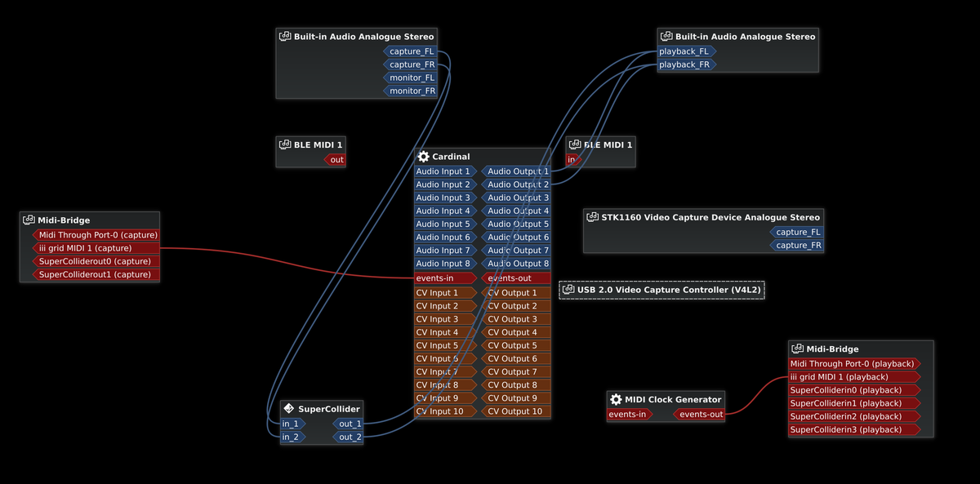Select Cardinal Audio Input 1 port
The height and width of the screenshot is (484, 980).
point(446,171)
